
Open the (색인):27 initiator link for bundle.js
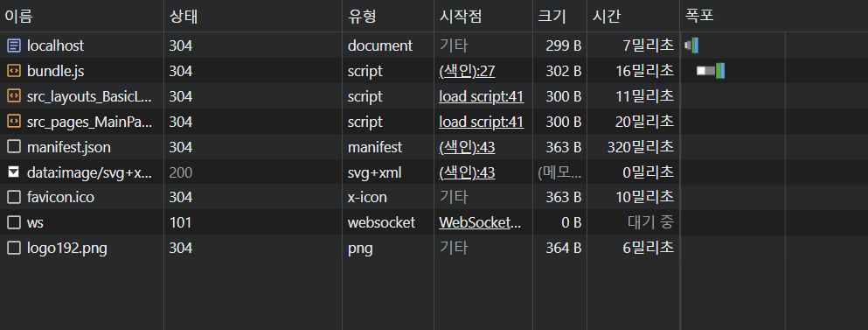click(467, 71)
